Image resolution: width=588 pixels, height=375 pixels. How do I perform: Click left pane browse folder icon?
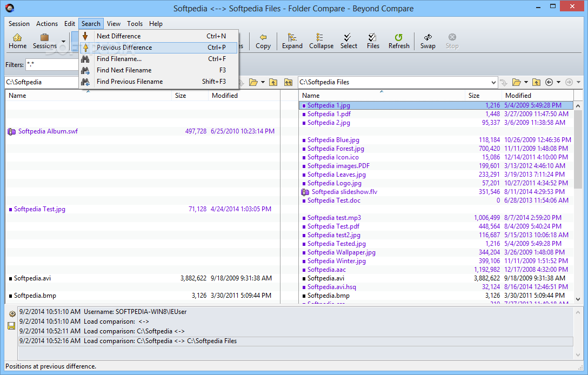(253, 82)
